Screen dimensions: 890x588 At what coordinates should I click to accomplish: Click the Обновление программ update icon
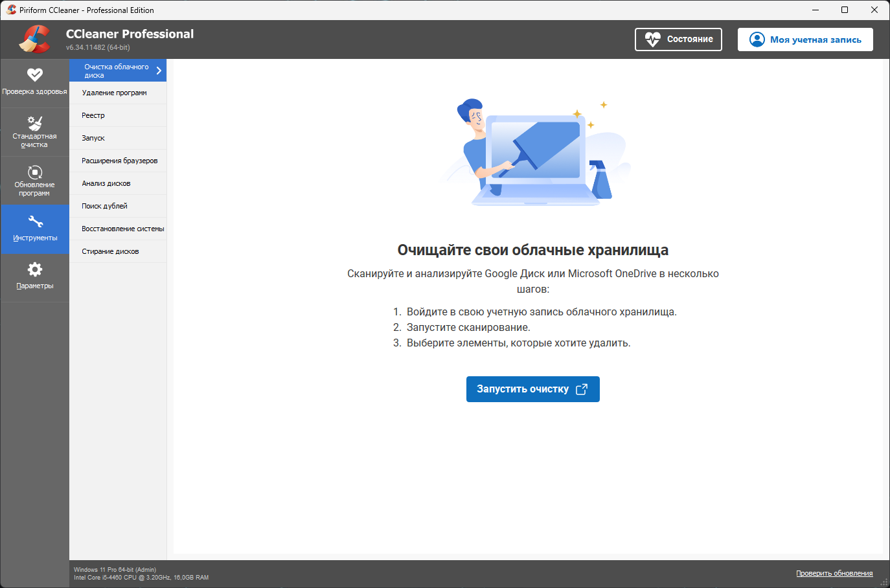pyautogui.click(x=35, y=171)
